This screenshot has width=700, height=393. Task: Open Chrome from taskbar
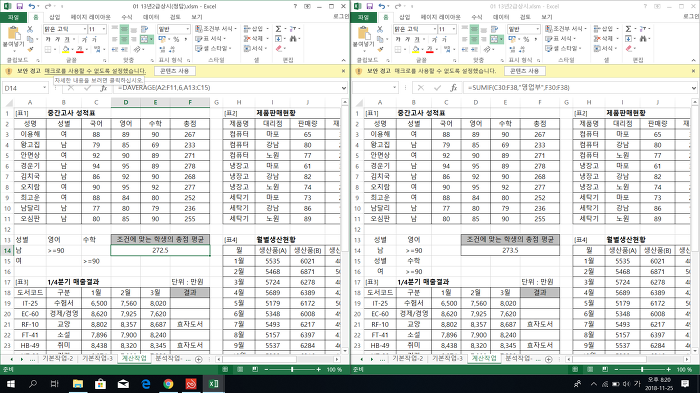tap(168, 384)
